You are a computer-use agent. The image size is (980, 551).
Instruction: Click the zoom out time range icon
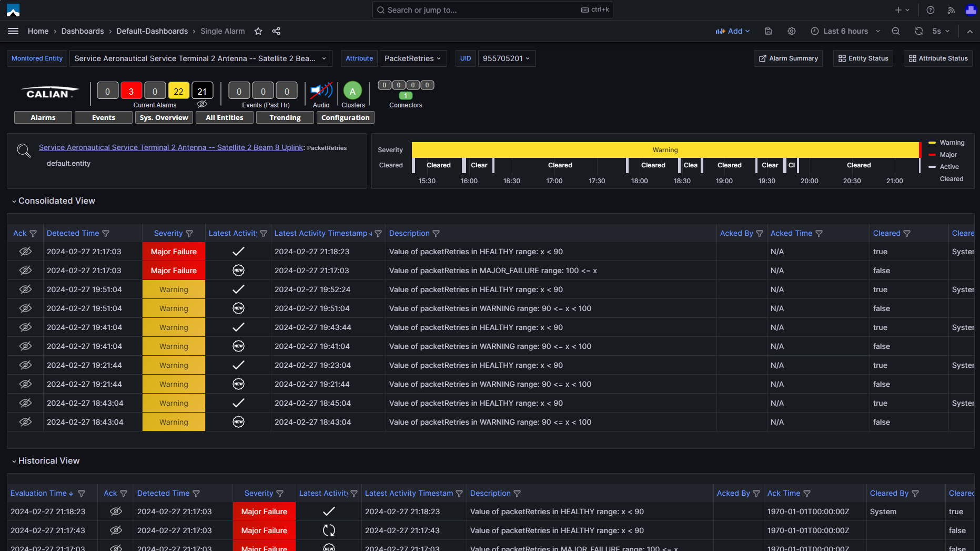click(896, 31)
